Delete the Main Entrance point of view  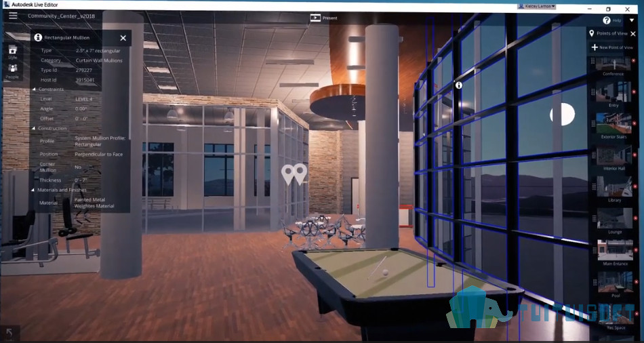(x=636, y=251)
